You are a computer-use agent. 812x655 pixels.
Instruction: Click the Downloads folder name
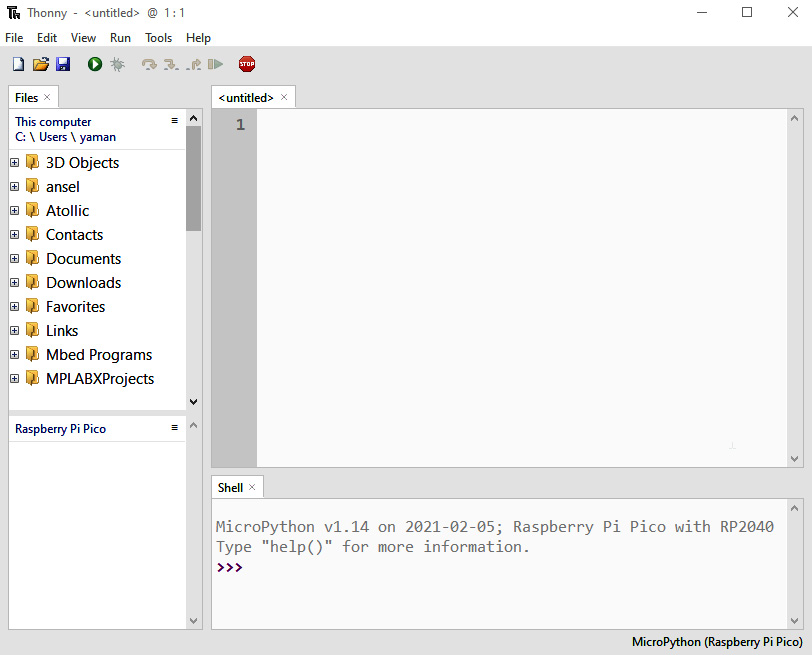pyautogui.click(x=83, y=283)
